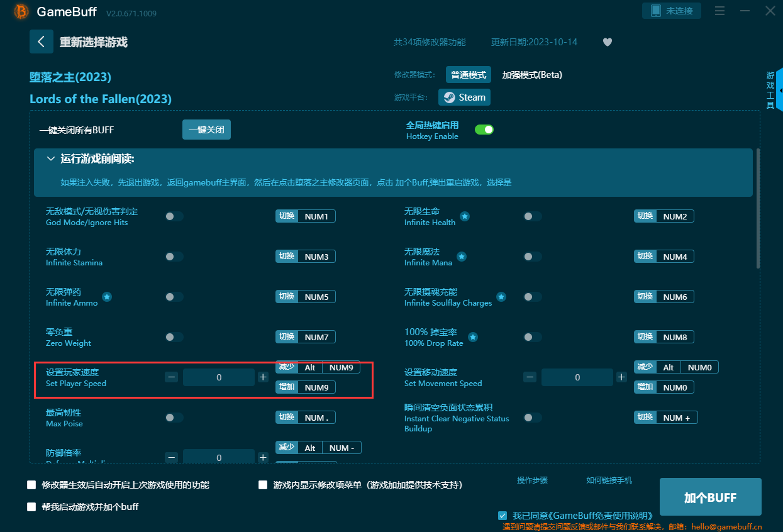Decrease Set Movement Speed value
This screenshot has width=783, height=532.
530,377
